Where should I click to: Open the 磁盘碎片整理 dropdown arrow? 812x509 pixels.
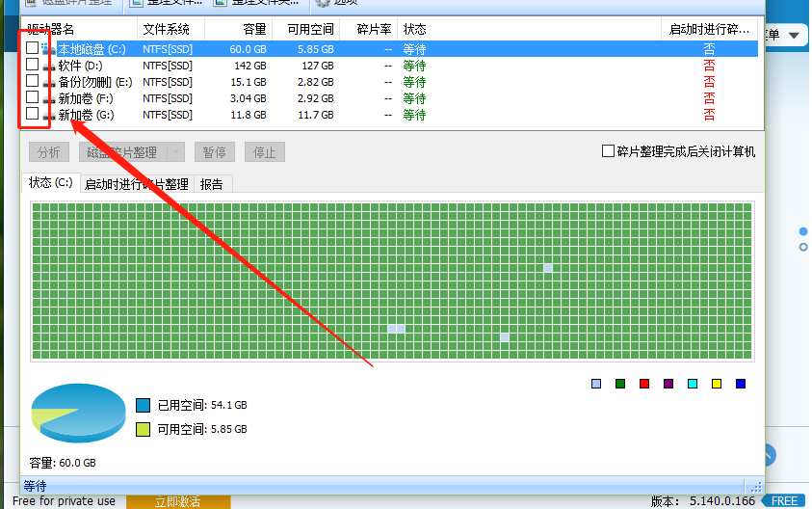[176, 152]
